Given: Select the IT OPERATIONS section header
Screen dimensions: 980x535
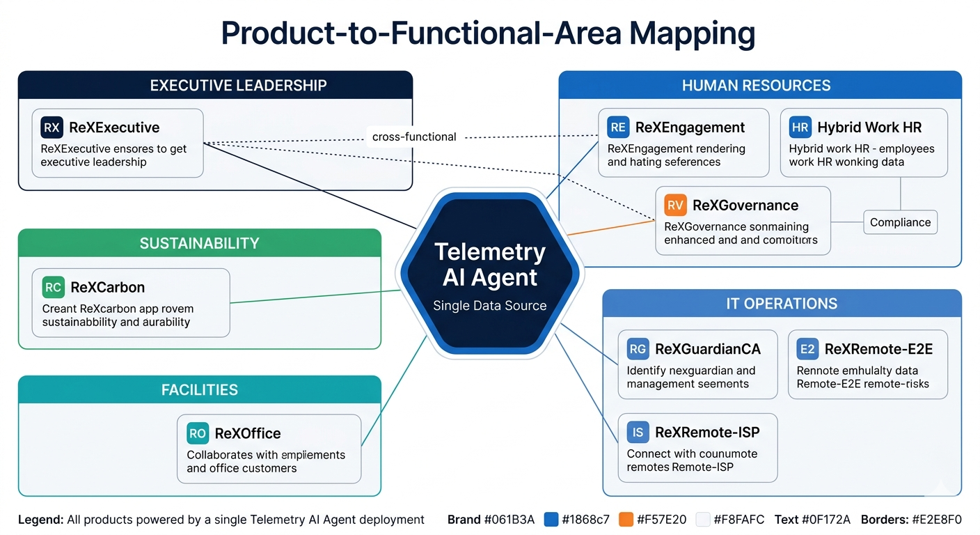Looking at the screenshot, I should tap(782, 303).
